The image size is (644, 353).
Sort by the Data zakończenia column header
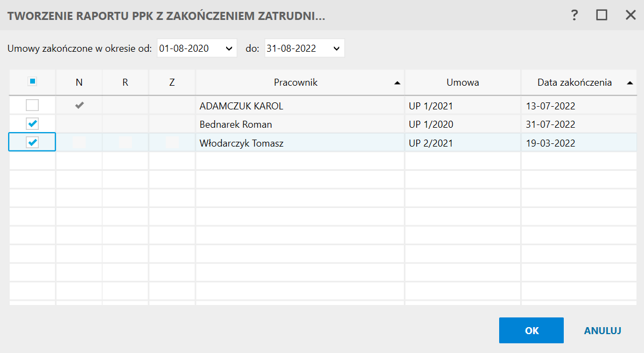pos(579,82)
